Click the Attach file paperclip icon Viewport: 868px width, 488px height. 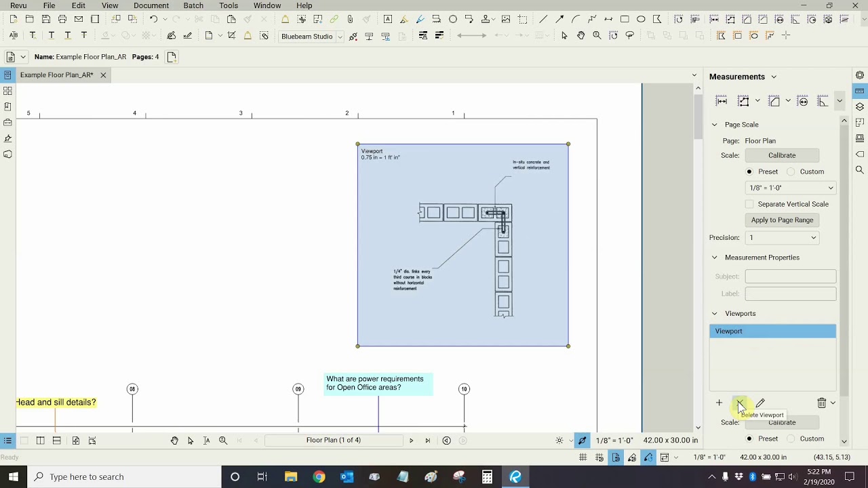click(350, 19)
